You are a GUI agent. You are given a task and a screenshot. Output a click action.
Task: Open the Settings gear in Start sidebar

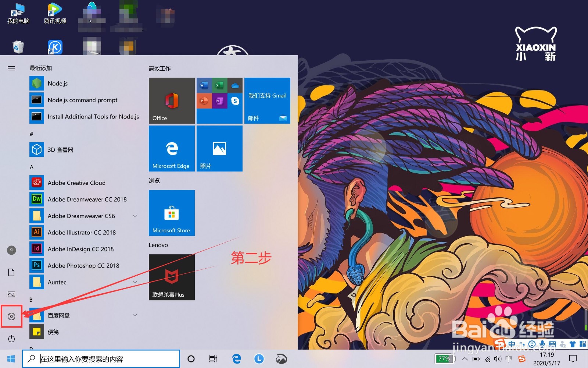(x=11, y=316)
